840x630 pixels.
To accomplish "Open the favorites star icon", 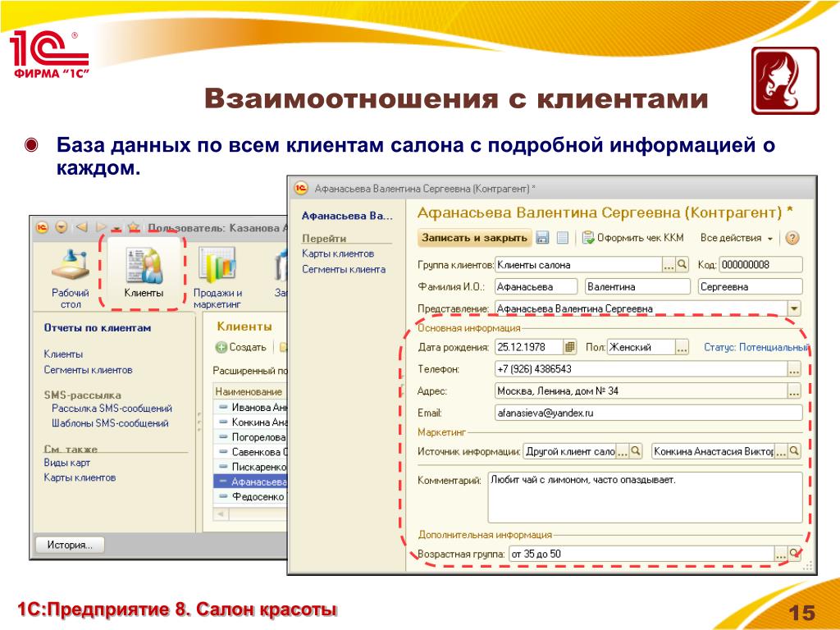I will coord(134,227).
